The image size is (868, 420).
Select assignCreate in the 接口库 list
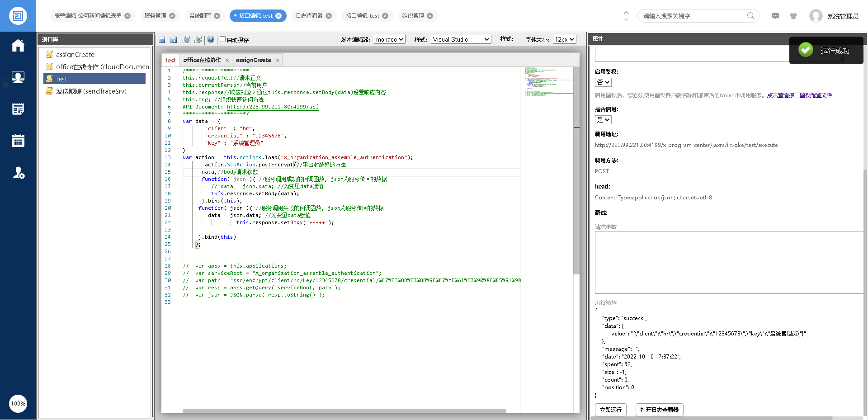pyautogui.click(x=75, y=55)
